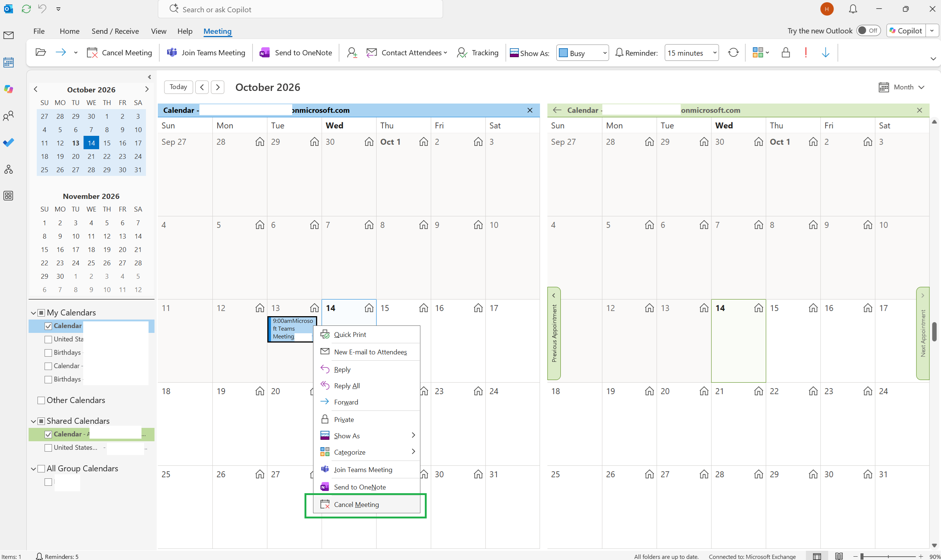Viewport: 941px width, 560px height.
Task: Click Cancel Meeting in the ribbon
Action: coord(119,52)
